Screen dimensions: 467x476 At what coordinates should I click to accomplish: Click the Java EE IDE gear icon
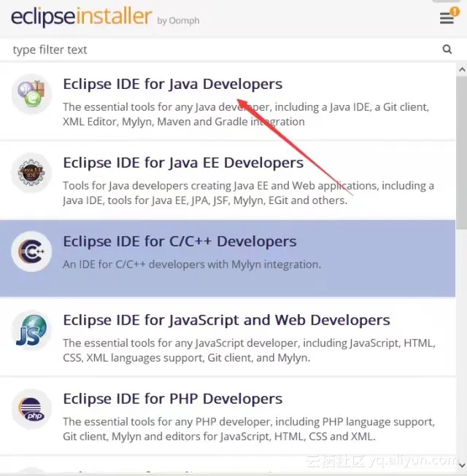coord(31,173)
